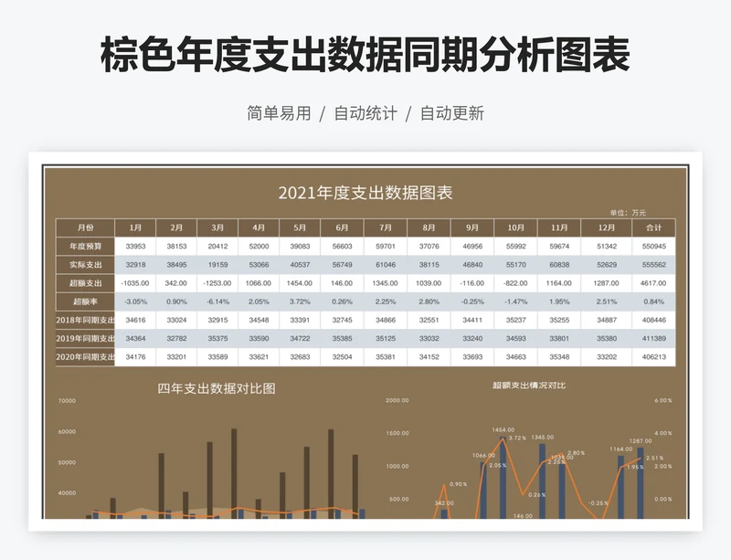Click the subtitle 简单易用 / 自动统计 / 自动更新
This screenshot has height=560, width=731.
pyautogui.click(x=365, y=113)
